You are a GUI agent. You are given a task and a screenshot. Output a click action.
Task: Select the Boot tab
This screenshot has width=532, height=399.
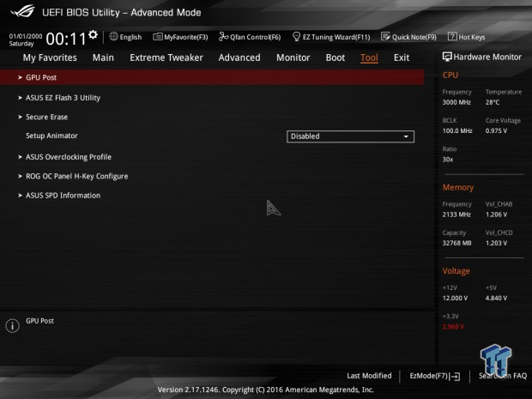click(x=336, y=57)
